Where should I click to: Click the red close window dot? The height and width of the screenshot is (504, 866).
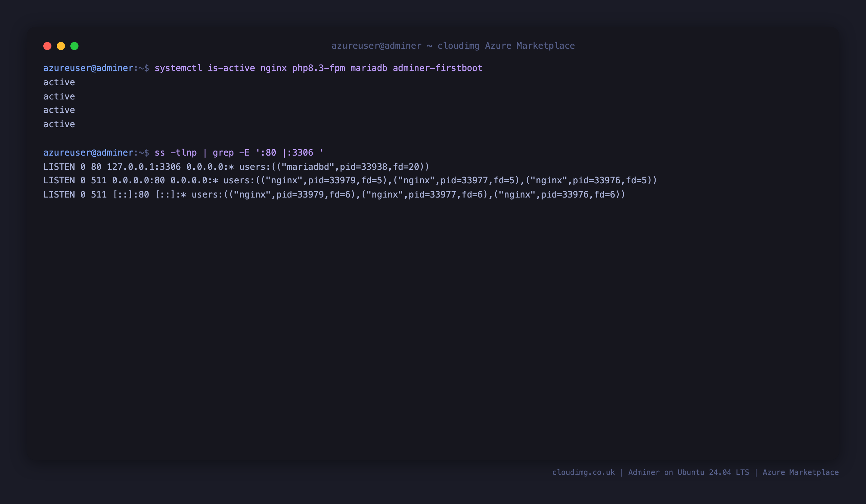(47, 46)
